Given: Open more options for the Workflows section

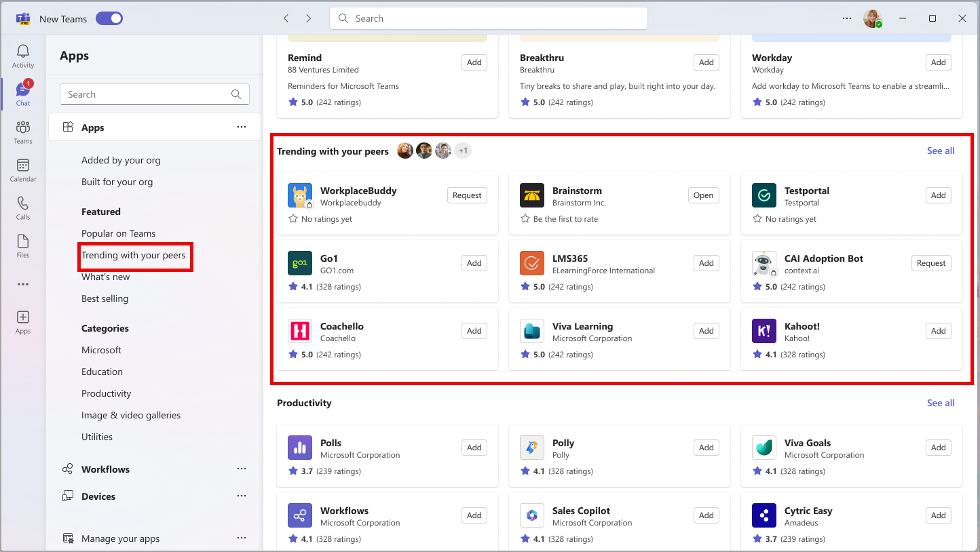Looking at the screenshot, I should (x=242, y=469).
